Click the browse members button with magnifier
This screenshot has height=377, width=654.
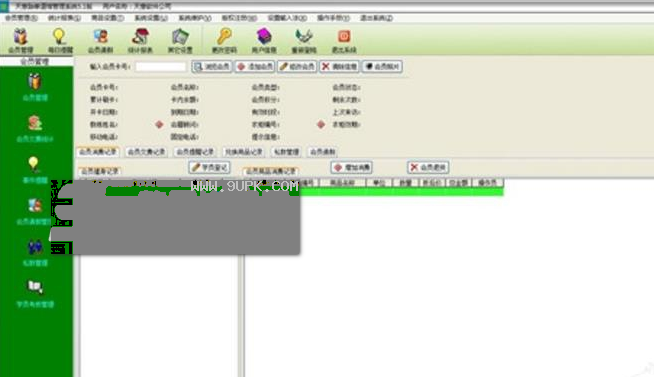click(x=212, y=67)
